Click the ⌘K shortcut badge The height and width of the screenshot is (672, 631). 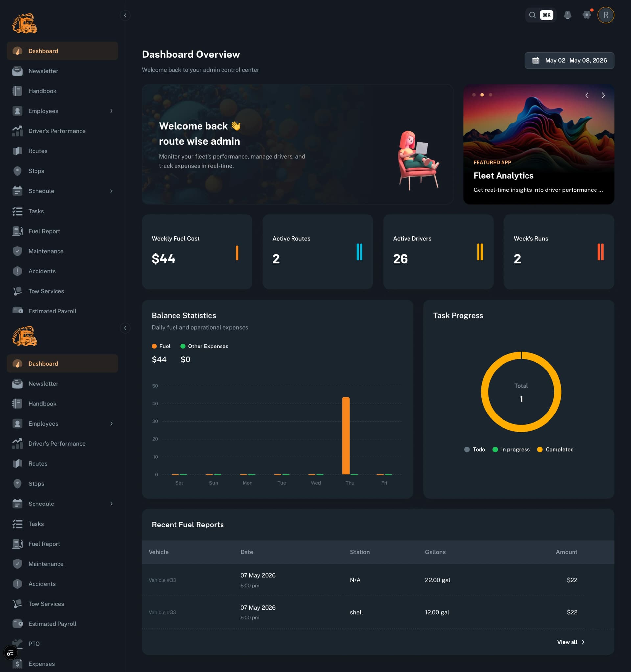[x=547, y=15]
